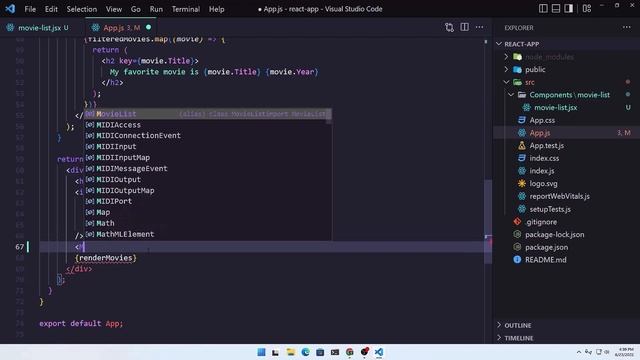This screenshot has height=360, width=640.
Task: Click the VS Code logo icon
Action: (10, 9)
